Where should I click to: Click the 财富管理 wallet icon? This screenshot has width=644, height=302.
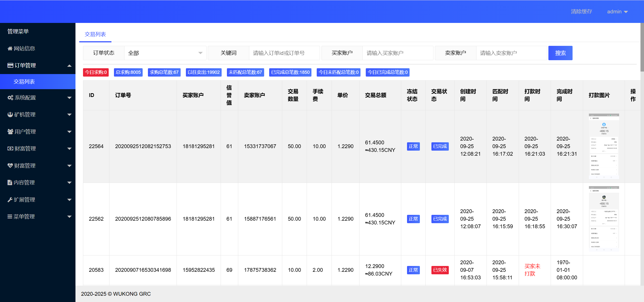click(x=10, y=149)
